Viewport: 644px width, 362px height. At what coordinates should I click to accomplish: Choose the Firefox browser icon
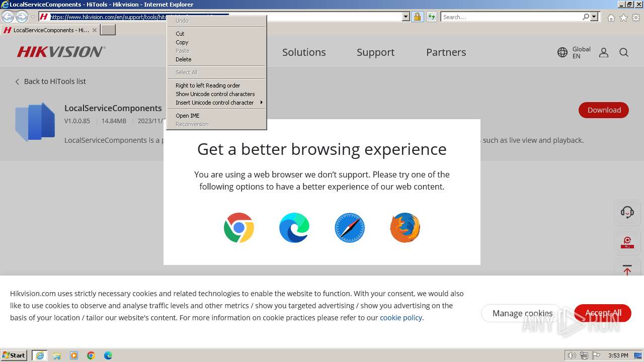point(405,228)
